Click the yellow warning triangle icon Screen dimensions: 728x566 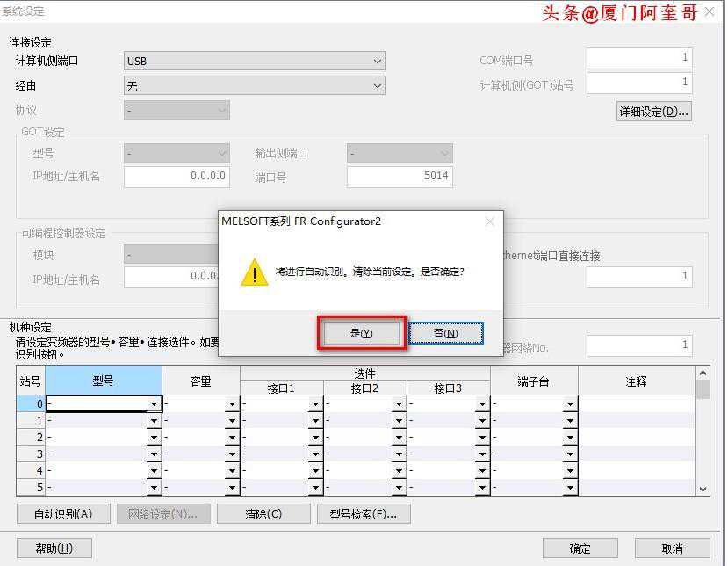coord(254,272)
